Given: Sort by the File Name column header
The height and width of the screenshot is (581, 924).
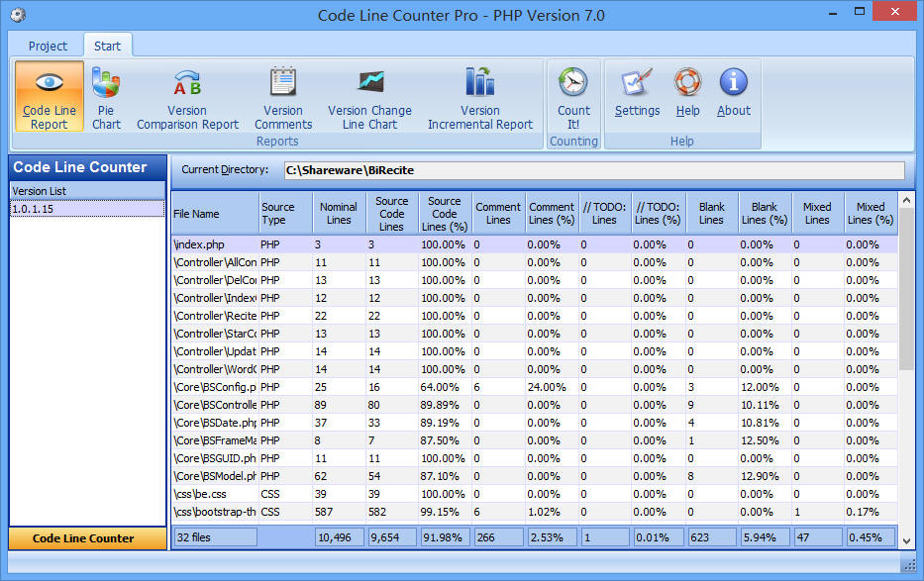Looking at the screenshot, I should tap(214, 212).
